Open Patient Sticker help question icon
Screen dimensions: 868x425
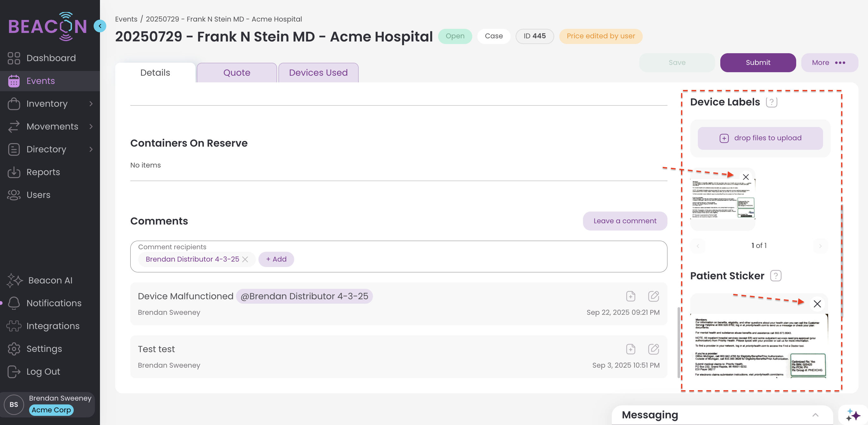[x=776, y=276]
